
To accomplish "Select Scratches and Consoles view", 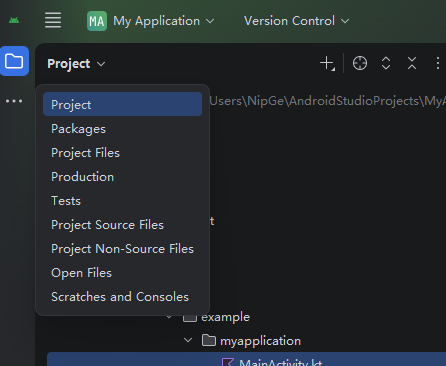I will click(122, 297).
